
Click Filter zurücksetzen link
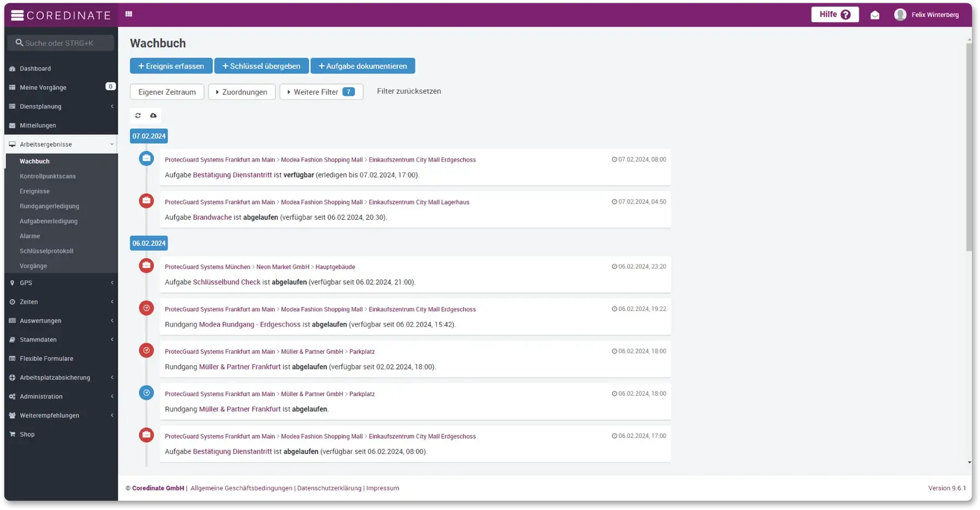click(409, 91)
